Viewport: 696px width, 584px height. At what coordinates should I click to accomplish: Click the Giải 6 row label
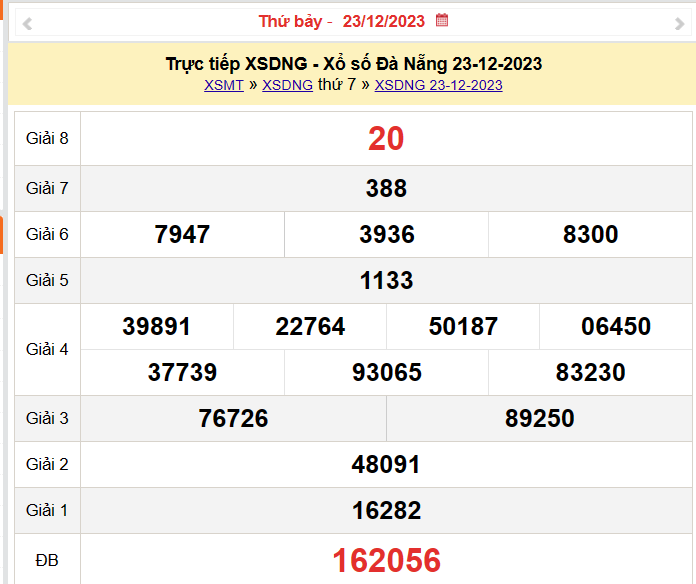tap(47, 234)
